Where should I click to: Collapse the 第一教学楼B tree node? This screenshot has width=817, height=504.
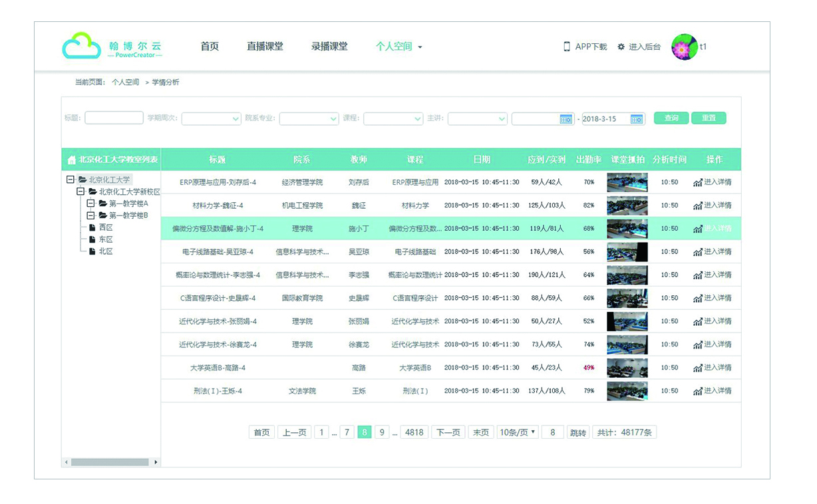tap(91, 215)
